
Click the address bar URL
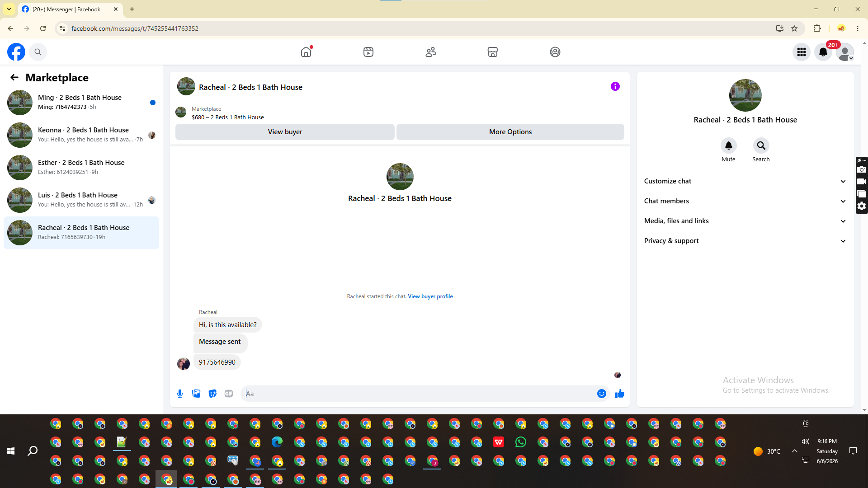point(135,28)
